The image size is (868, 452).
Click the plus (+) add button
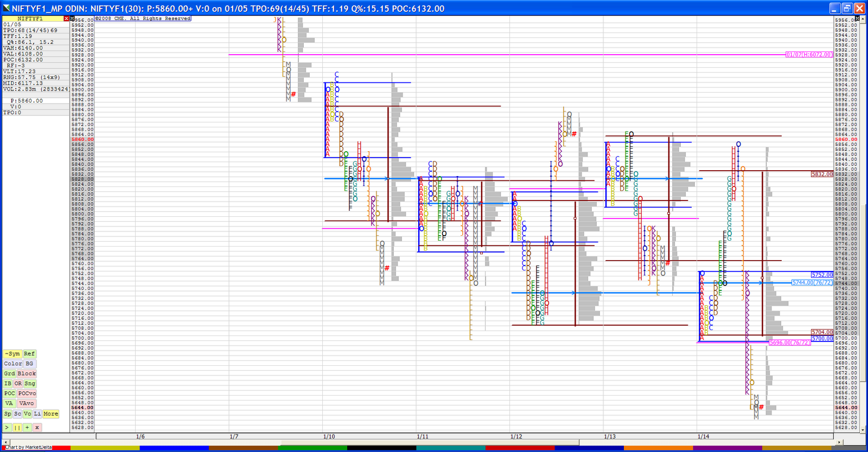(x=27, y=428)
